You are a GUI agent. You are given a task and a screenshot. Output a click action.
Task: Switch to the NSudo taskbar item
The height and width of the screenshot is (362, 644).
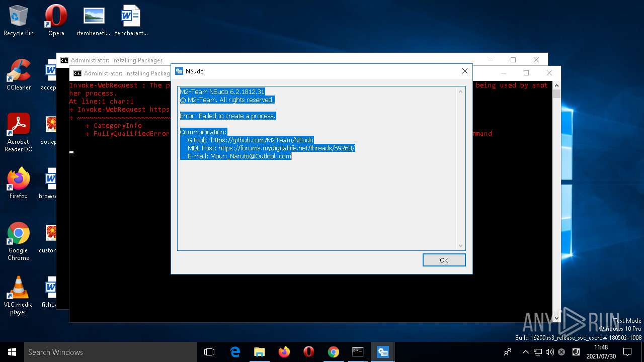coord(382,352)
